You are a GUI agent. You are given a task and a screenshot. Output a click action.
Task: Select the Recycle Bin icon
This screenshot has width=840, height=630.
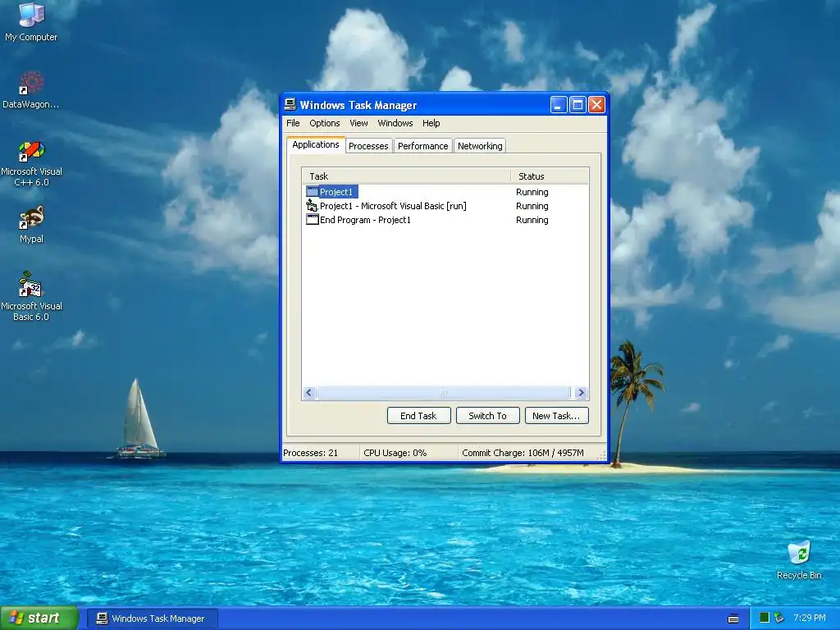[x=799, y=559]
